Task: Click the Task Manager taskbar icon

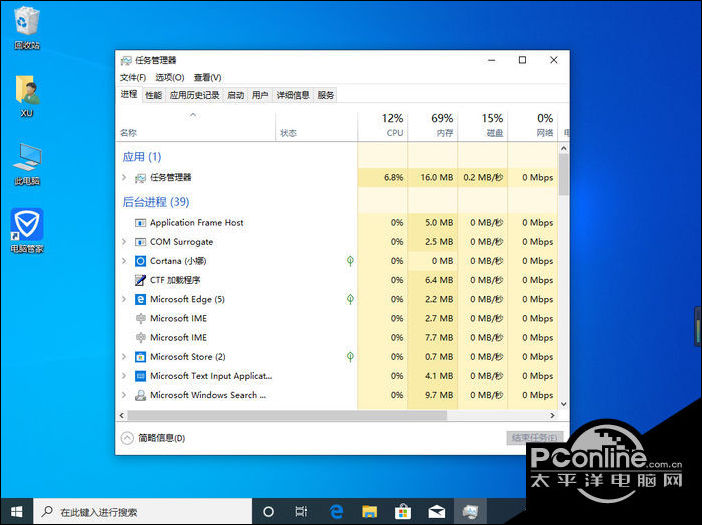Action: (470, 512)
